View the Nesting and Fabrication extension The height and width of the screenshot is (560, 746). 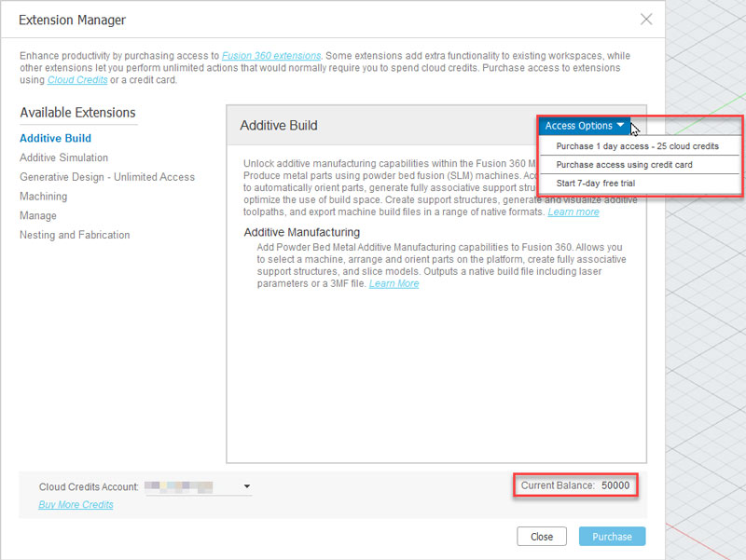click(75, 235)
